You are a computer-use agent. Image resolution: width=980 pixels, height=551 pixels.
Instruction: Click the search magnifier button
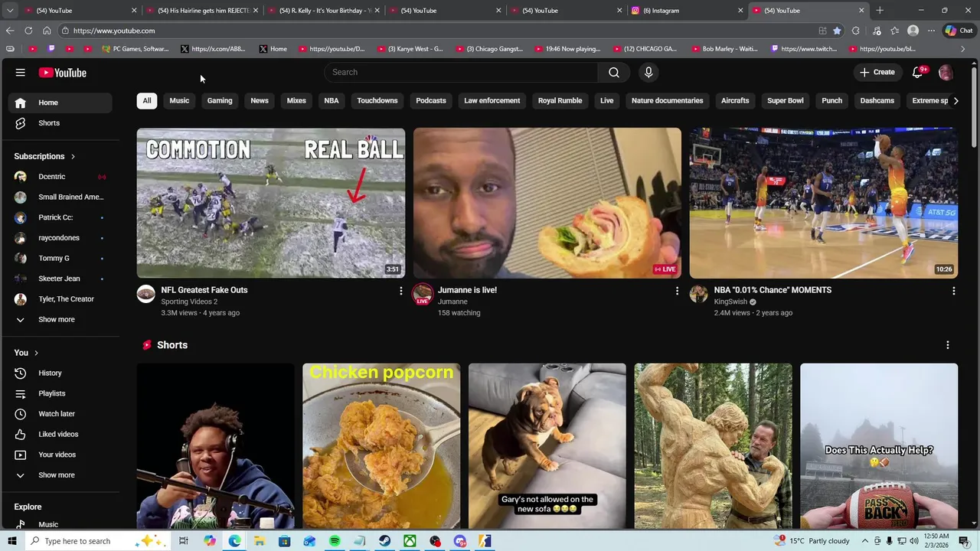click(614, 72)
